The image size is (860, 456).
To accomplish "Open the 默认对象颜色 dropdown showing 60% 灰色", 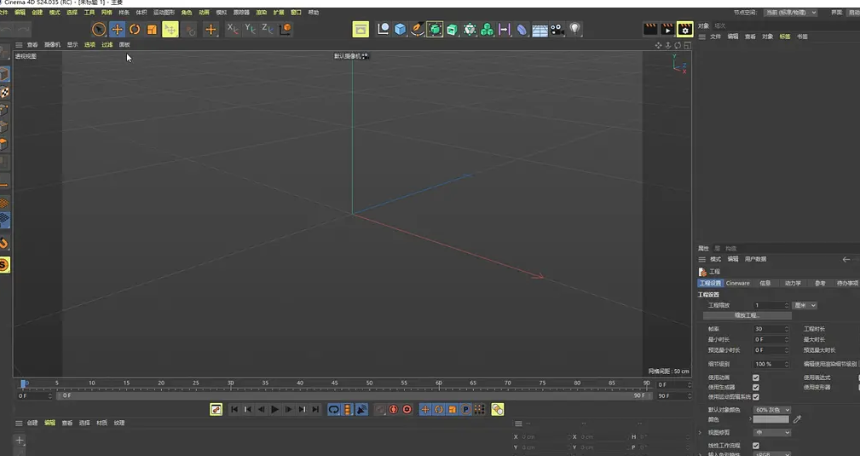I will (x=772, y=409).
